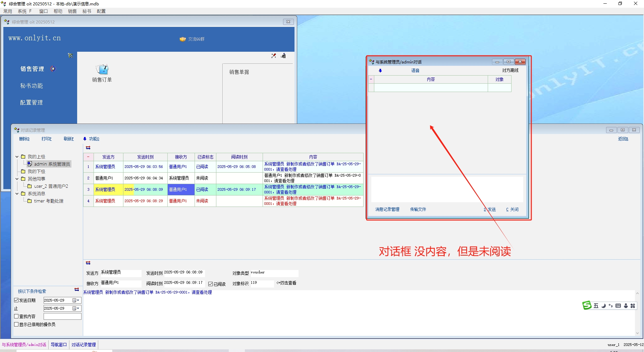Open the 秘书 menu in menu bar
Image resolution: width=644 pixels, height=352 pixels.
coord(87,11)
